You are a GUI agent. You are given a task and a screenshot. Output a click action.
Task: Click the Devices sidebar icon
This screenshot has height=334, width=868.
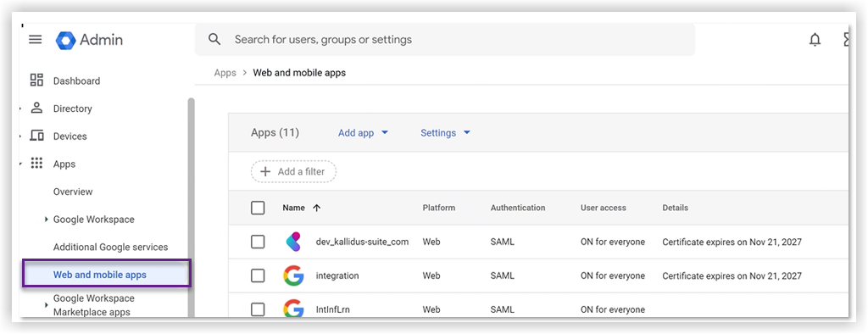pyautogui.click(x=36, y=136)
